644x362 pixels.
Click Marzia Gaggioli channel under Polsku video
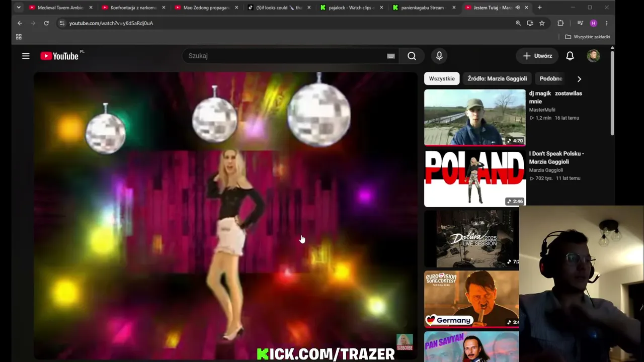pyautogui.click(x=546, y=170)
